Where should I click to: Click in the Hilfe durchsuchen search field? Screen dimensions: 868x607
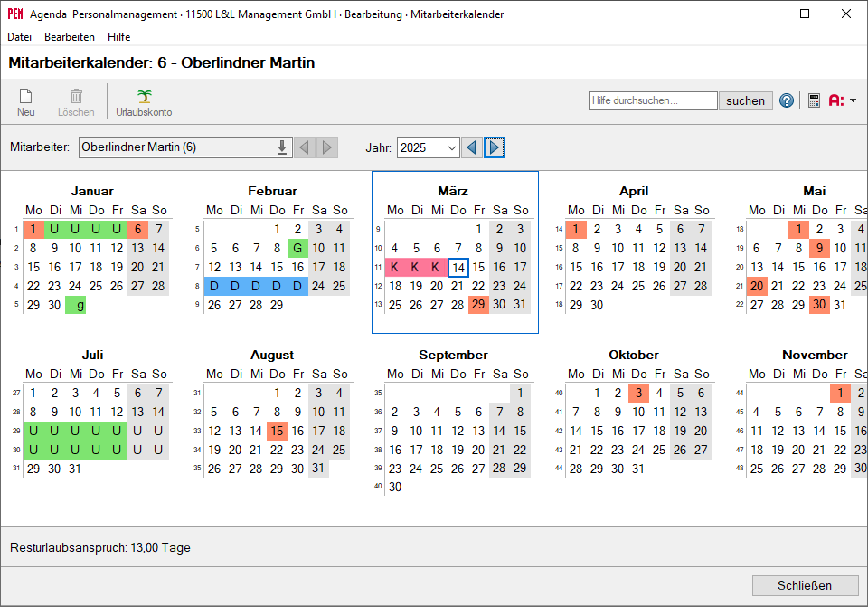click(x=652, y=100)
